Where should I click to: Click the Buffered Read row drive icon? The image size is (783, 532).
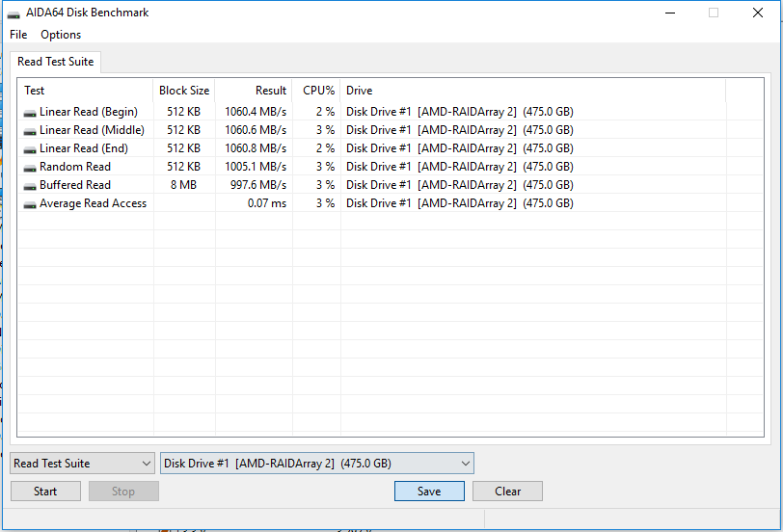click(30, 187)
